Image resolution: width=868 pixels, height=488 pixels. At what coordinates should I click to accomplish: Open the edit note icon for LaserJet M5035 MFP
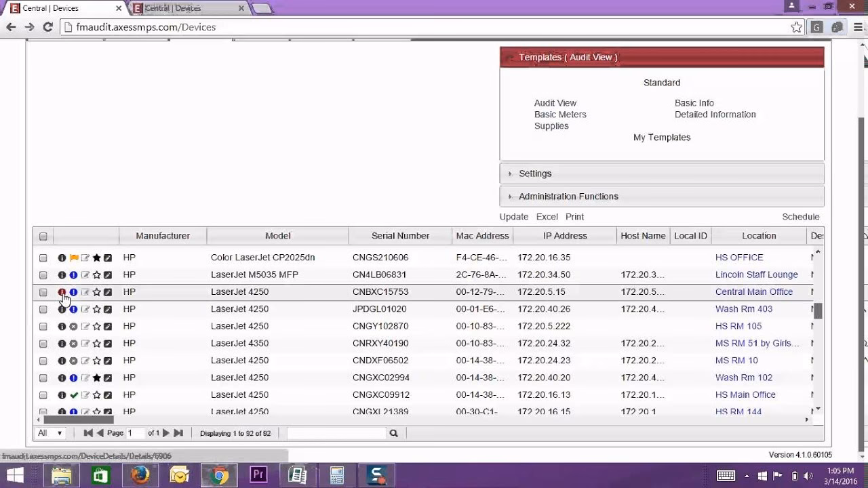[85, 275]
